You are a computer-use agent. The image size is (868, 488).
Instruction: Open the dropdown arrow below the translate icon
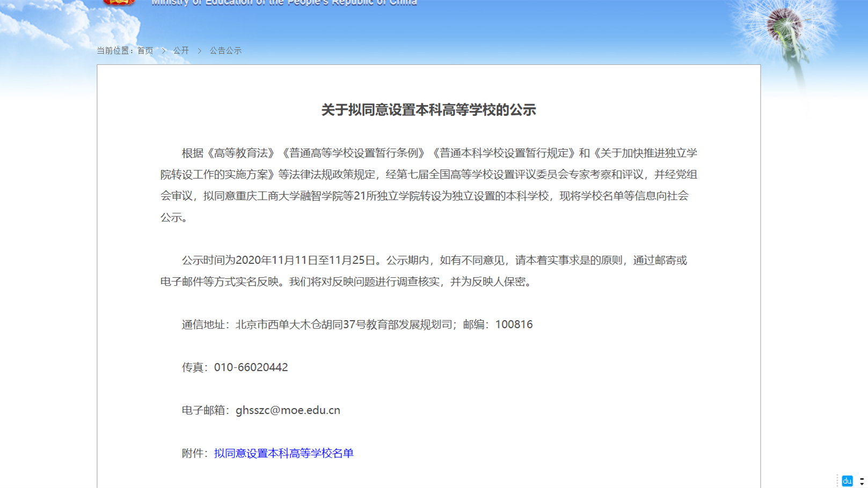coord(862,484)
